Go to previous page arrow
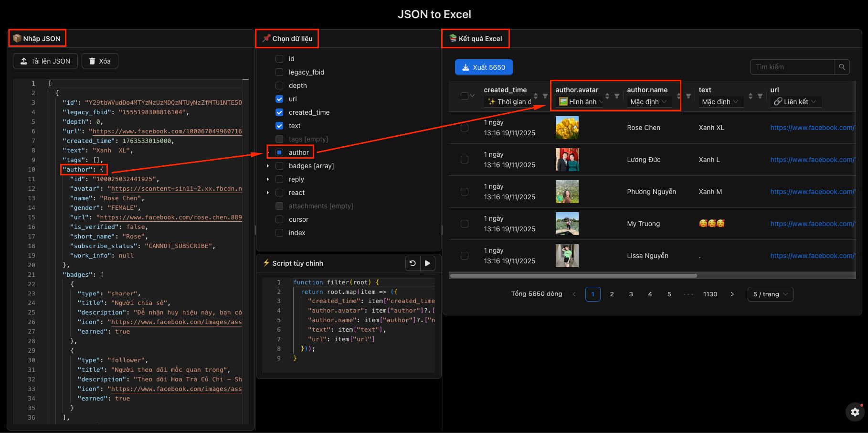This screenshot has height=433, width=868. coord(574,294)
